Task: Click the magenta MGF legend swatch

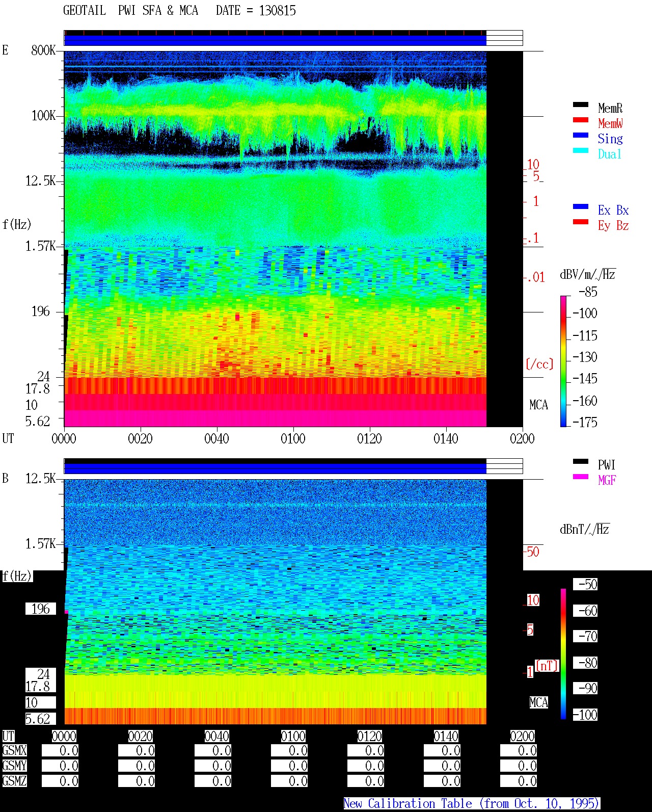Action: [x=581, y=477]
